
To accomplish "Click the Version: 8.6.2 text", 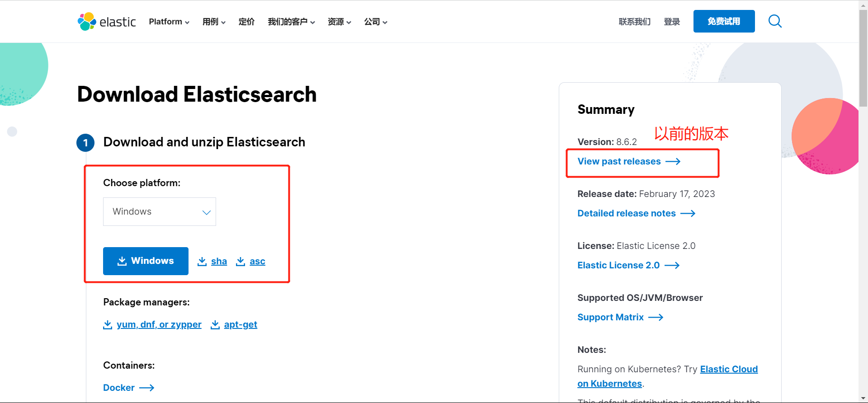I will click(x=607, y=142).
